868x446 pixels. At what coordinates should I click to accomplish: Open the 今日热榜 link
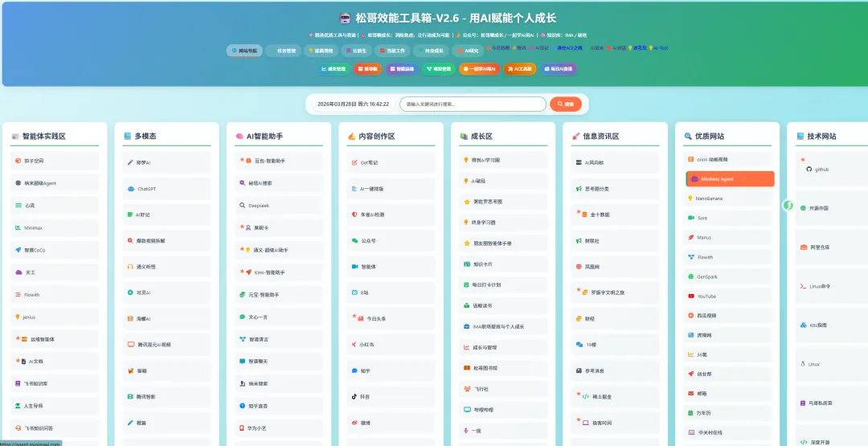[497, 48]
